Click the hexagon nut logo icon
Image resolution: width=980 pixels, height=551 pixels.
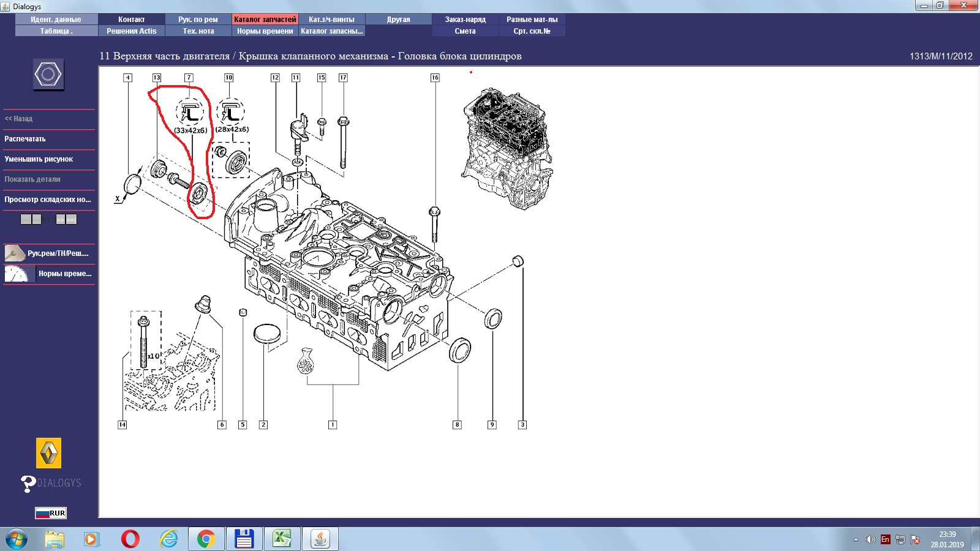48,75
